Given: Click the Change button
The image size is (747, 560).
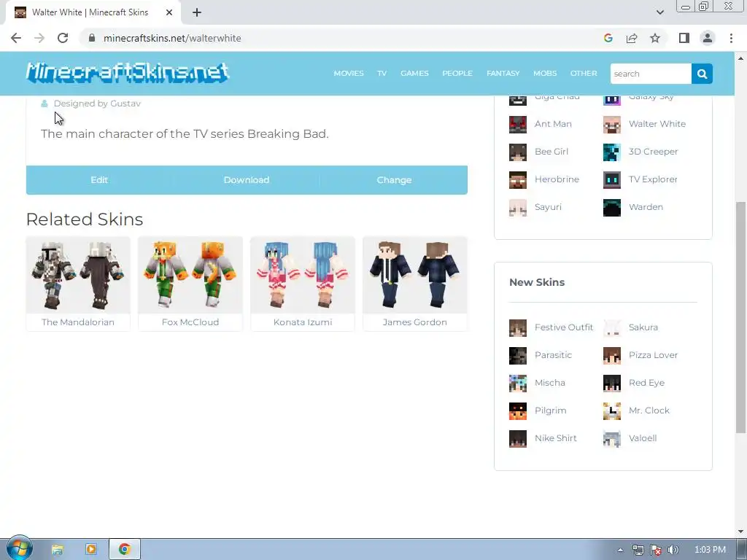Looking at the screenshot, I should coord(394,180).
